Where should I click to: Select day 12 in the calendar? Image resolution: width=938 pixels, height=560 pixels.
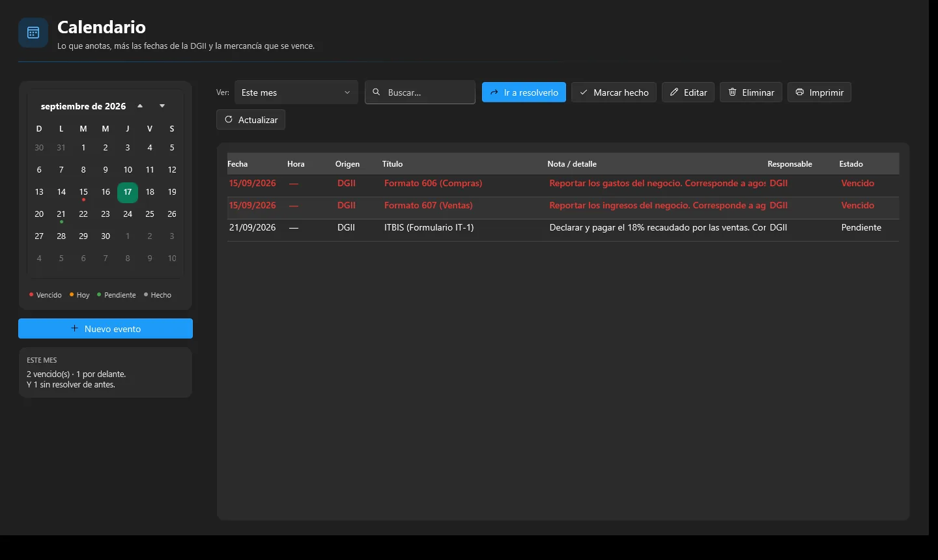172,170
